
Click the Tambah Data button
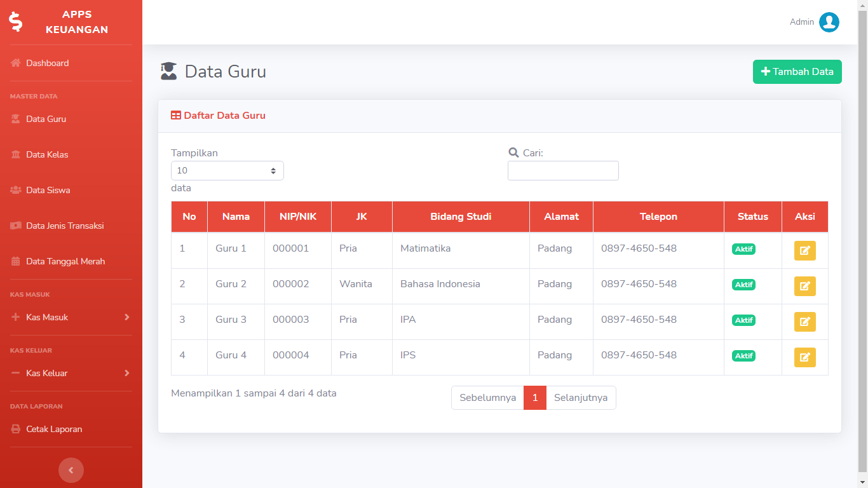[797, 72]
